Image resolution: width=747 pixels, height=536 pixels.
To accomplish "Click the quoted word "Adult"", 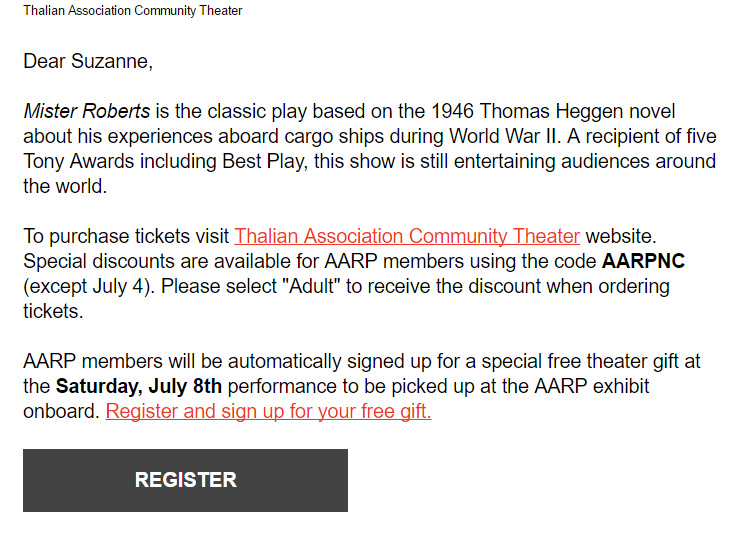I will coord(311,286).
